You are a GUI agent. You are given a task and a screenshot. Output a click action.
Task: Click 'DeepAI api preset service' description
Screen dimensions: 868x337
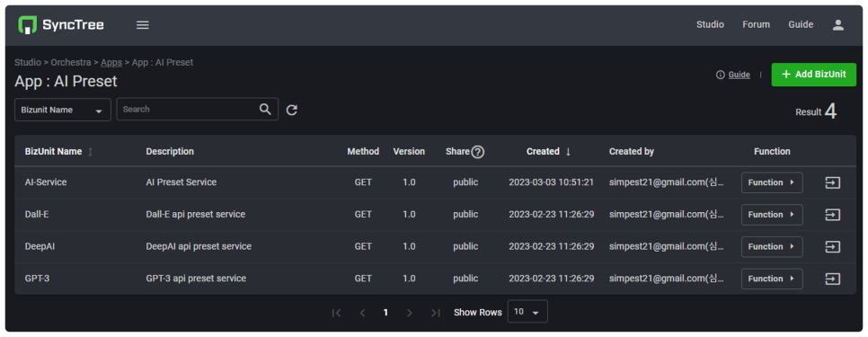point(199,246)
